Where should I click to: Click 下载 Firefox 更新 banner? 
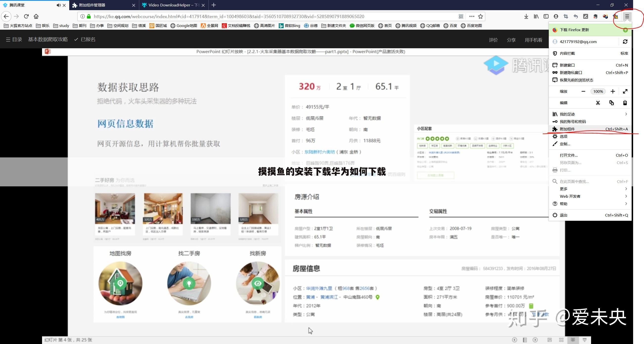click(590, 30)
